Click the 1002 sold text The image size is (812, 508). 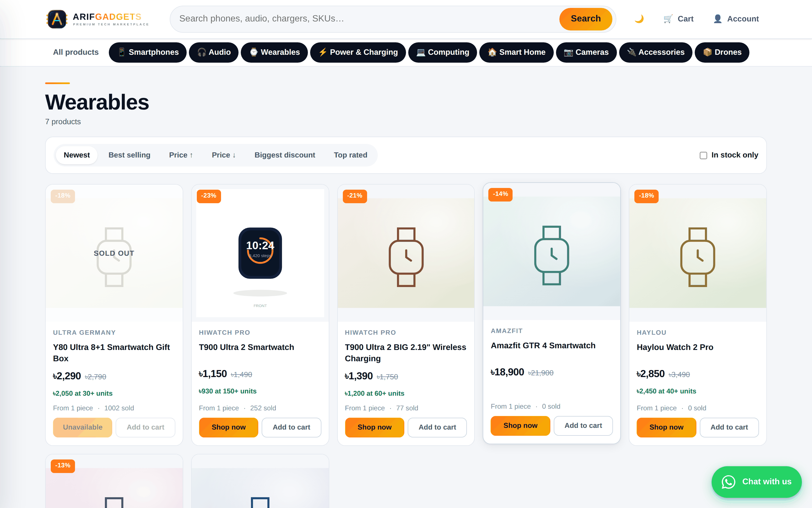tap(119, 408)
